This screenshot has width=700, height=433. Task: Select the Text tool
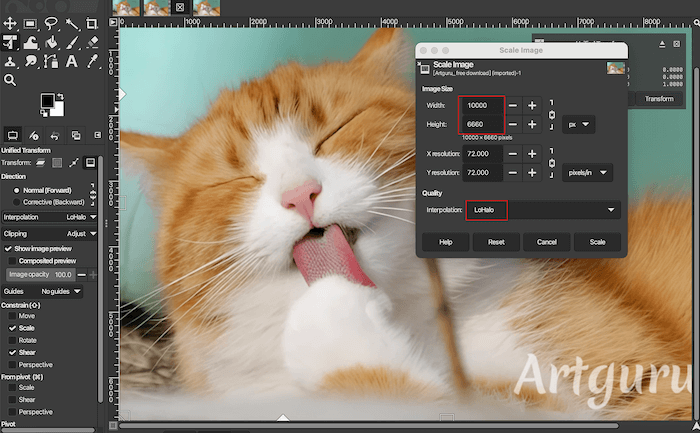click(72, 61)
